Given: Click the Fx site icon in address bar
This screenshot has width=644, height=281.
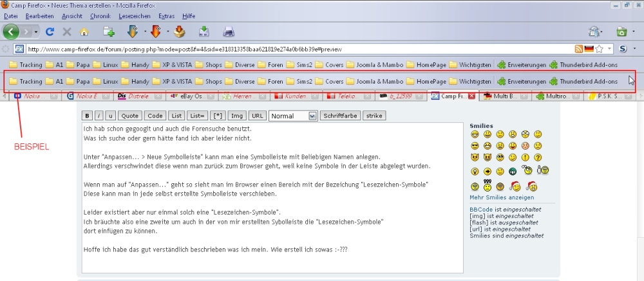Looking at the screenshot, I should coord(19,50).
